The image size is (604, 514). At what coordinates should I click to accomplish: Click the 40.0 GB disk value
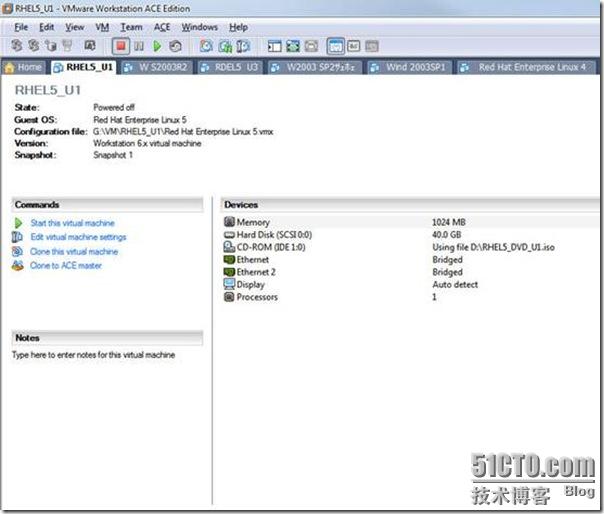pyautogui.click(x=446, y=235)
